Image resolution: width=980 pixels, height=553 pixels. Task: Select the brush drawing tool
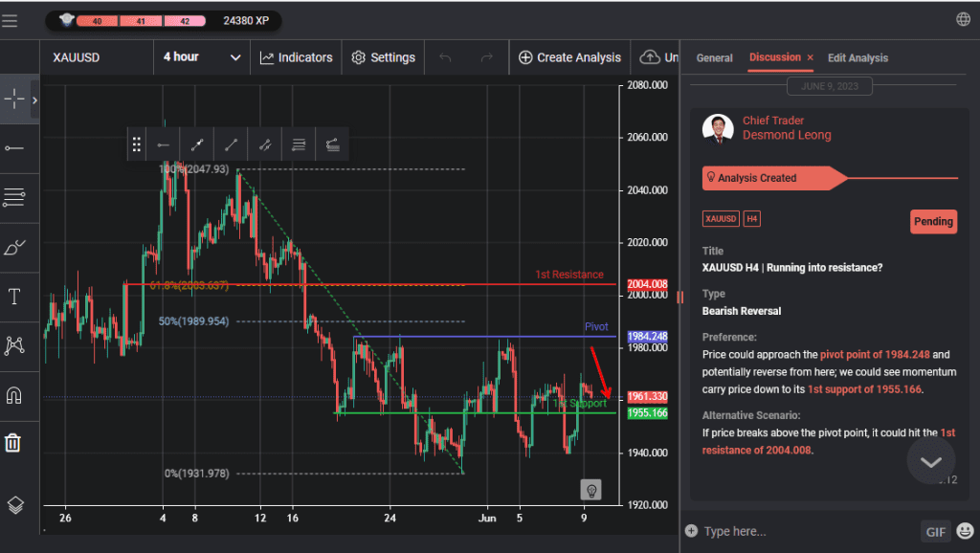[14, 248]
